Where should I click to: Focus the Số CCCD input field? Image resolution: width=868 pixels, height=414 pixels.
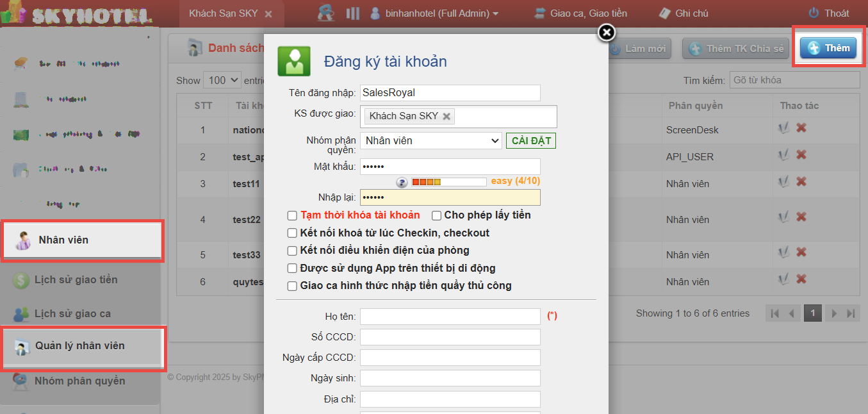(450, 337)
